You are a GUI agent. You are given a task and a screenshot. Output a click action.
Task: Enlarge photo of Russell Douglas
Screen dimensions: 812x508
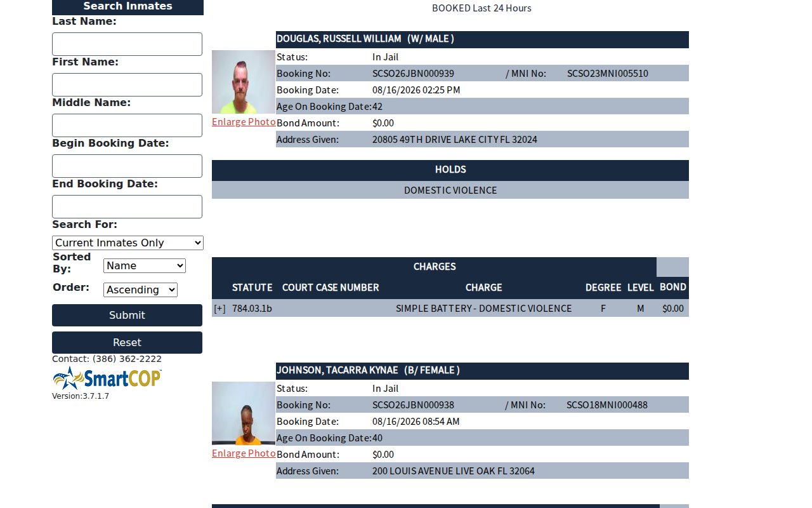pyautogui.click(x=244, y=122)
